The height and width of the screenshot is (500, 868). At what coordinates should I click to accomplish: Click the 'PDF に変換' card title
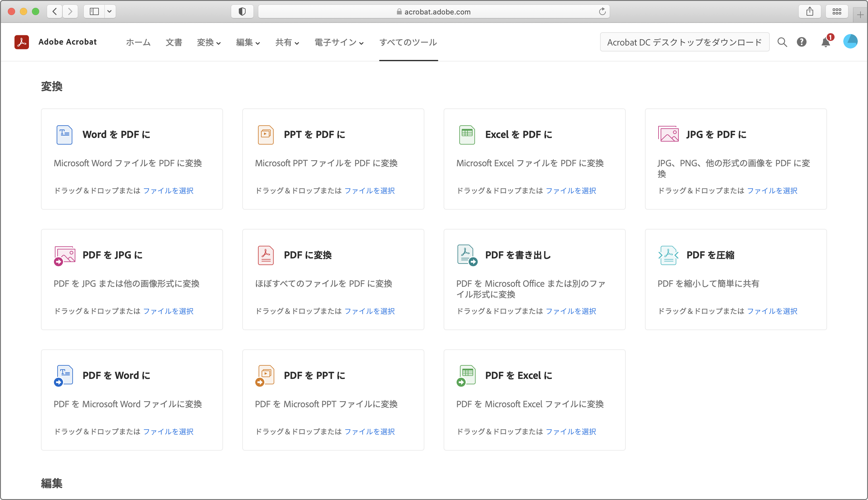point(307,255)
